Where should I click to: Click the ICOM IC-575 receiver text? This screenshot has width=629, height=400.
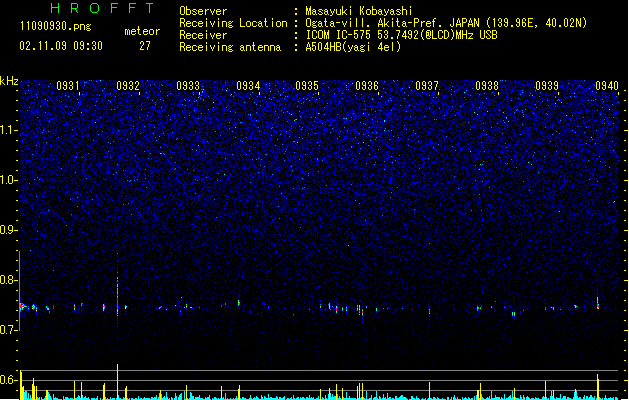(401, 35)
